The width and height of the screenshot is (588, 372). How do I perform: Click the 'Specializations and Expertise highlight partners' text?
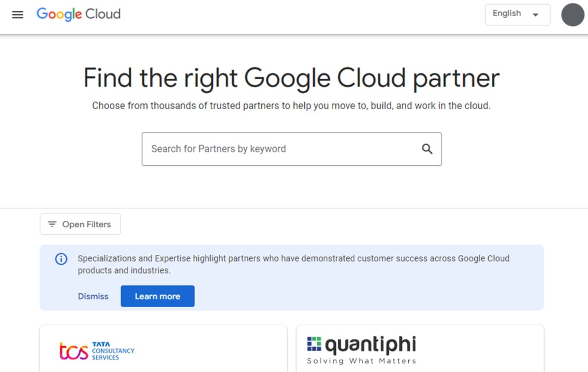tap(293, 265)
